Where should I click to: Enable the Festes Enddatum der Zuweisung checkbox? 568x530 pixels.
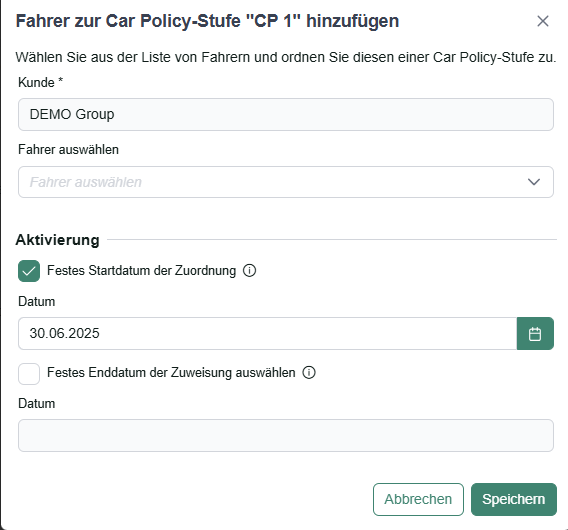tap(29, 374)
